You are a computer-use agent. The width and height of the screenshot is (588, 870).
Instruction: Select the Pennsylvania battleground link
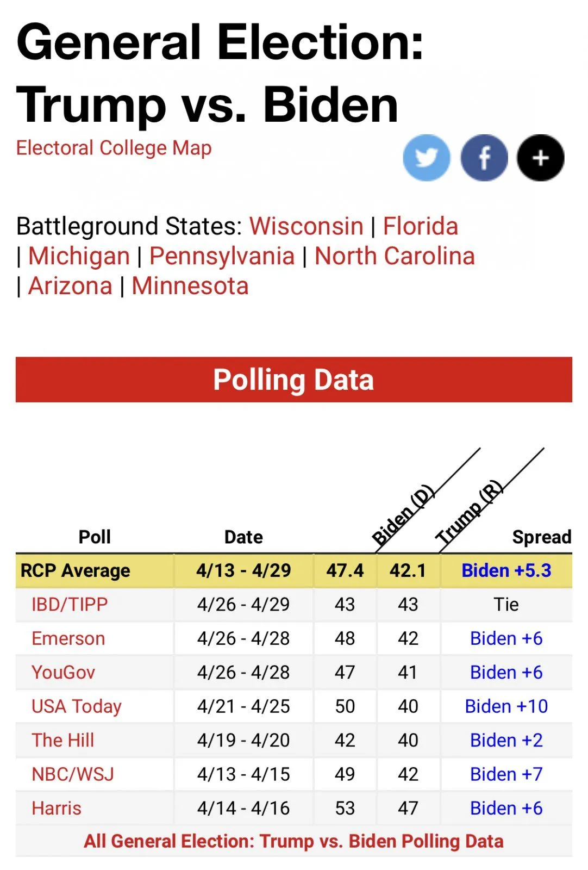(x=222, y=256)
